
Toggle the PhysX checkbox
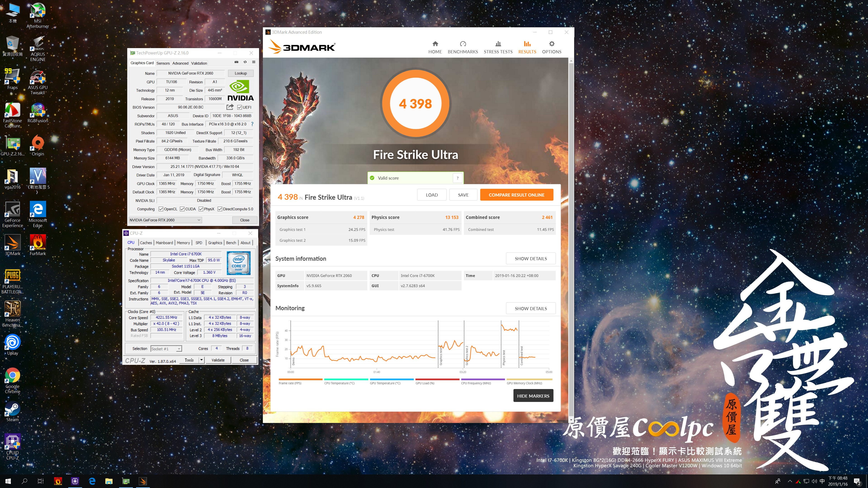click(x=201, y=209)
